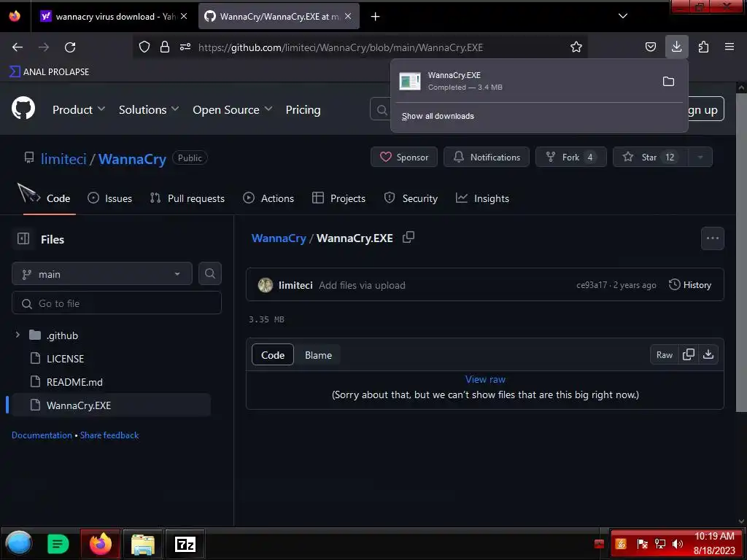View the file History

tap(690, 285)
